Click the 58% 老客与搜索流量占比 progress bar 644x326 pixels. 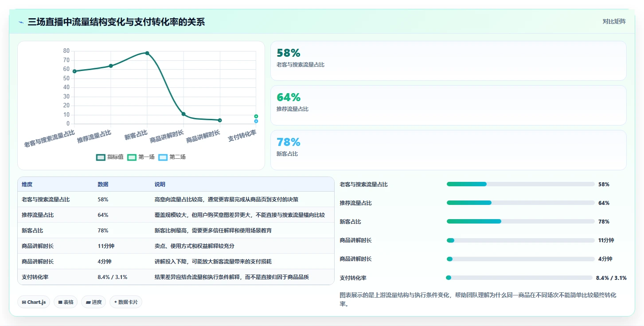point(521,184)
